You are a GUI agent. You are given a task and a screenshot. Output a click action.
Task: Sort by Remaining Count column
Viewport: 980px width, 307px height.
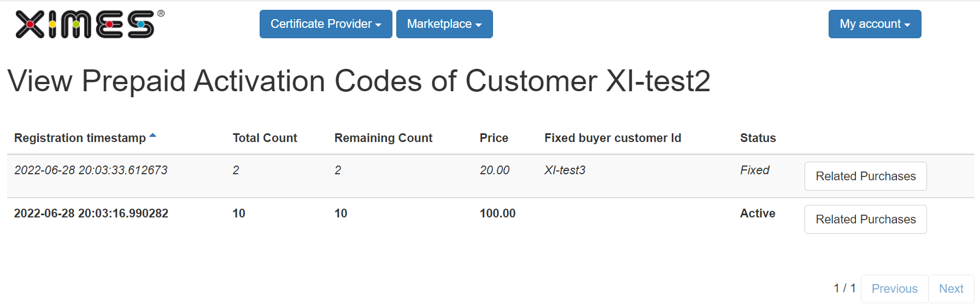pos(383,138)
